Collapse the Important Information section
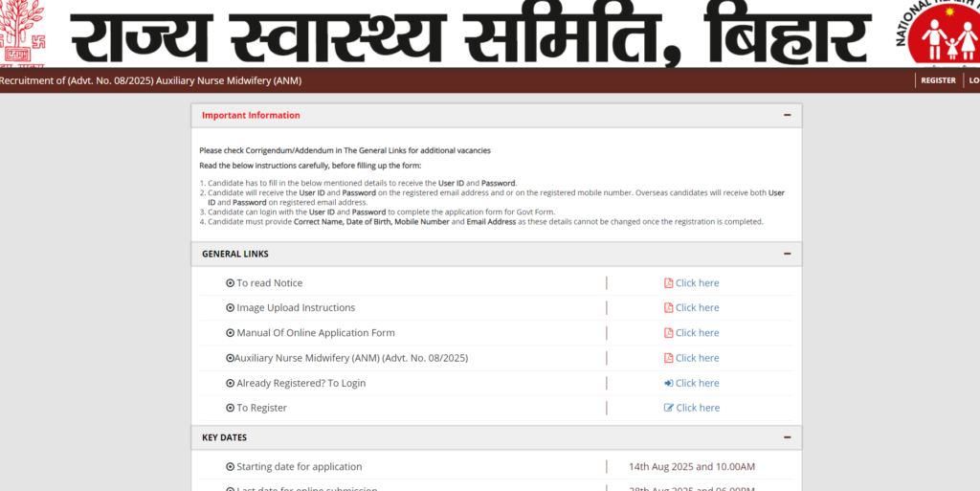Viewport: 980px width, 491px height. pos(787,115)
